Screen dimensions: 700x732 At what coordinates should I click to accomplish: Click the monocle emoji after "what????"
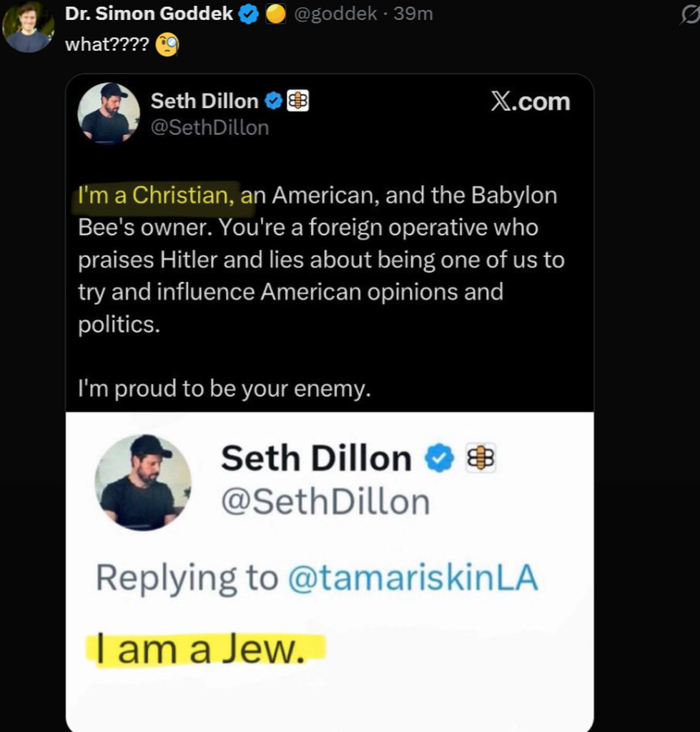(x=167, y=46)
